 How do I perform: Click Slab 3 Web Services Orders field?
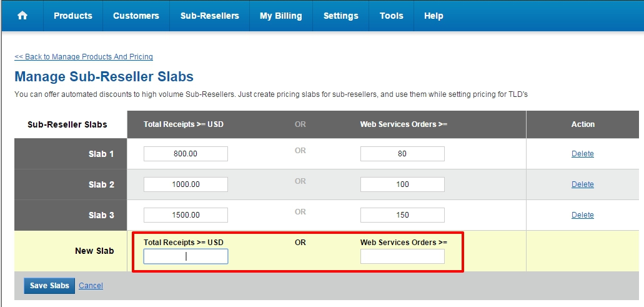tap(402, 215)
